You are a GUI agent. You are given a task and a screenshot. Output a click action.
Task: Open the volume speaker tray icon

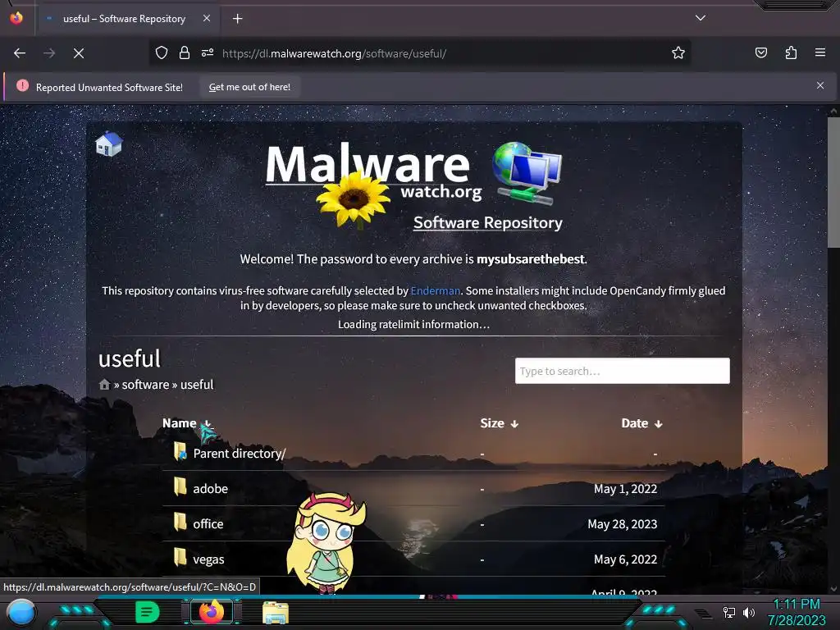tap(748, 612)
